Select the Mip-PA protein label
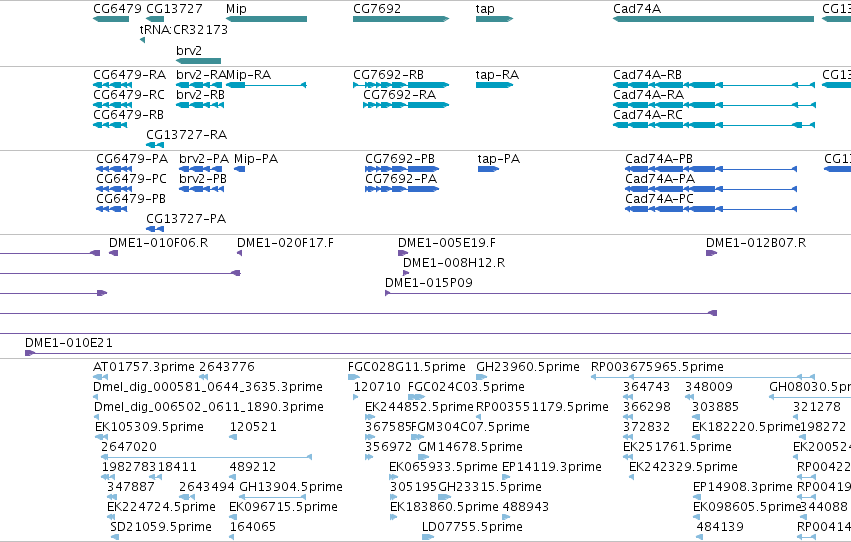This screenshot has height=542, width=851. [x=256, y=159]
